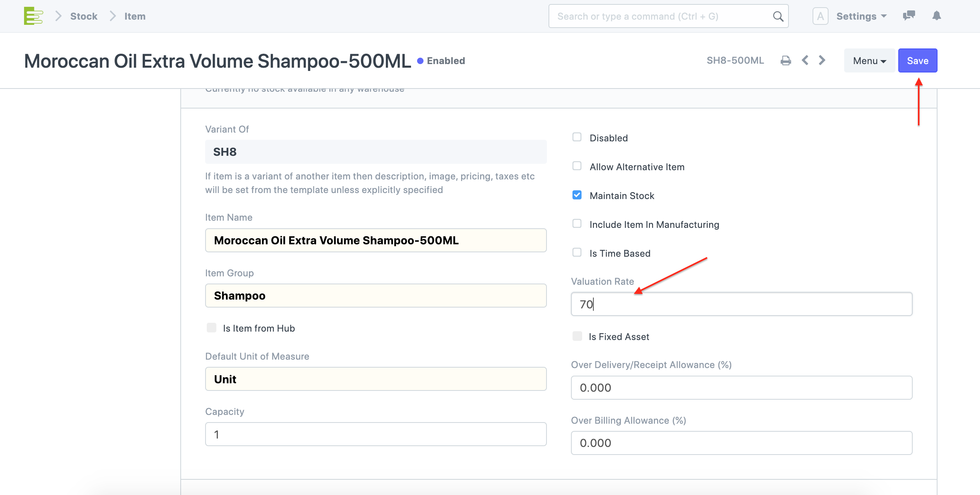Toggle Is Item from Hub checkbox
The image size is (980, 495).
point(212,328)
